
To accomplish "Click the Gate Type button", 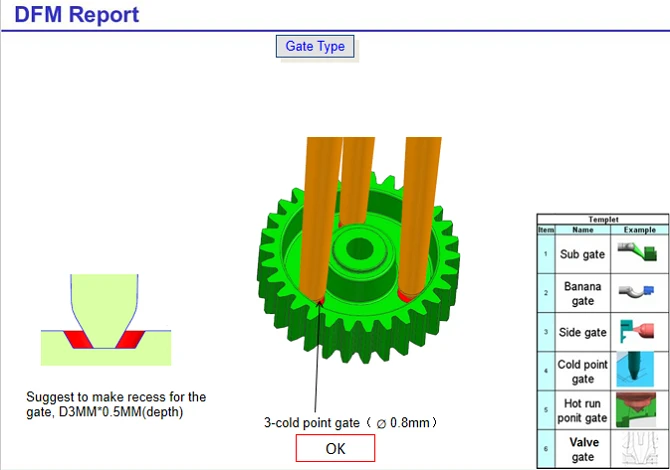I will [x=315, y=46].
